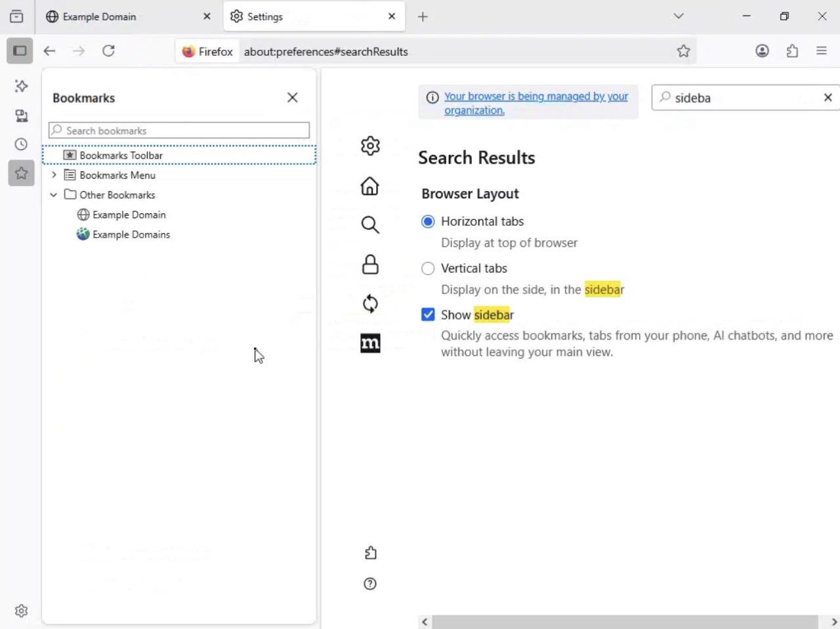Open the Example Domains bookmark

tap(179, 234)
